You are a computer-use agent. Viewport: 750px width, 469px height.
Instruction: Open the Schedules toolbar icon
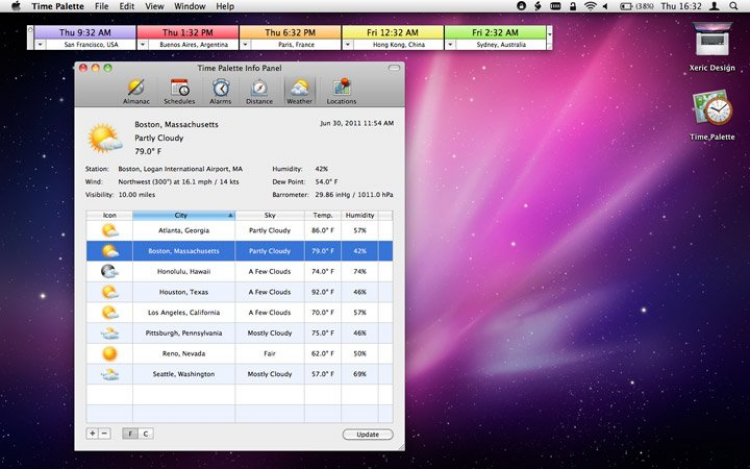179,90
